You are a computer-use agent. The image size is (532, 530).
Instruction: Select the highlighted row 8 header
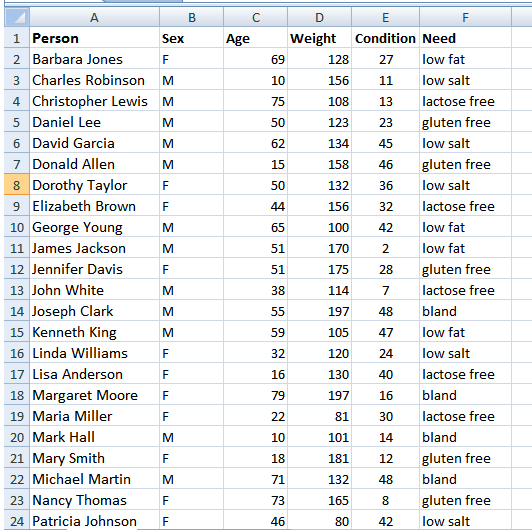coord(17,185)
